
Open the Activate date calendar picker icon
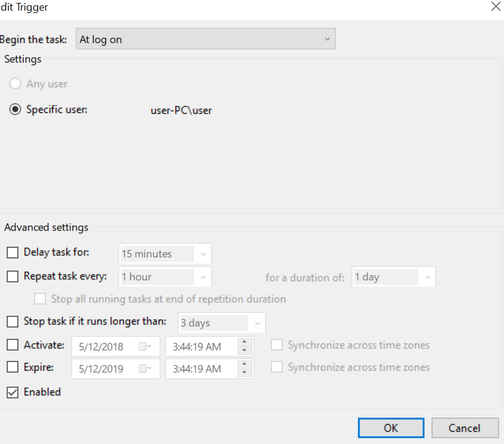coord(145,347)
